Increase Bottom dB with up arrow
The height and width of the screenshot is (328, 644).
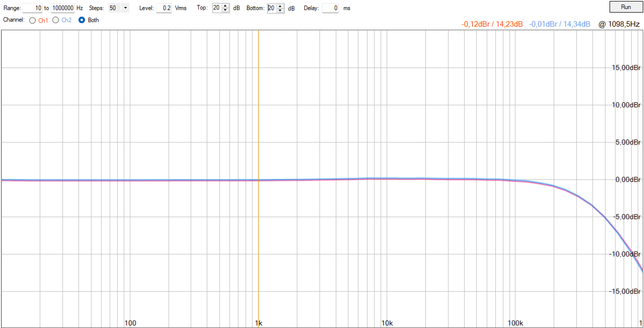coord(280,6)
